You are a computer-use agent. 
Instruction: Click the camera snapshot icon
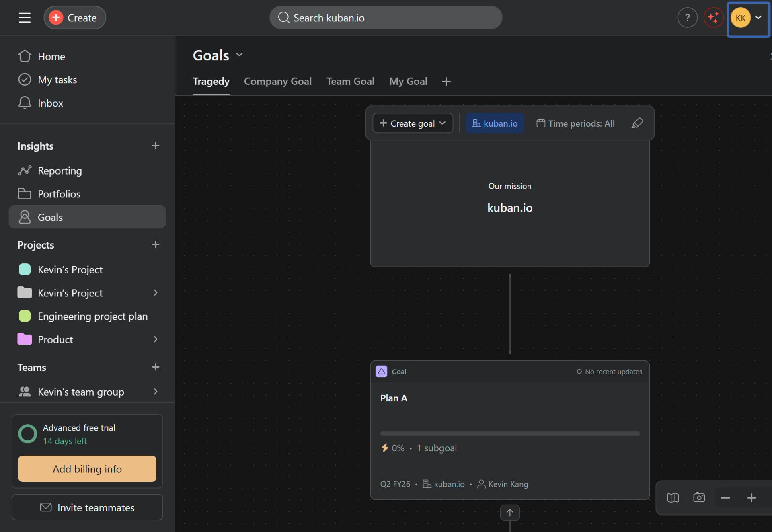point(699,498)
